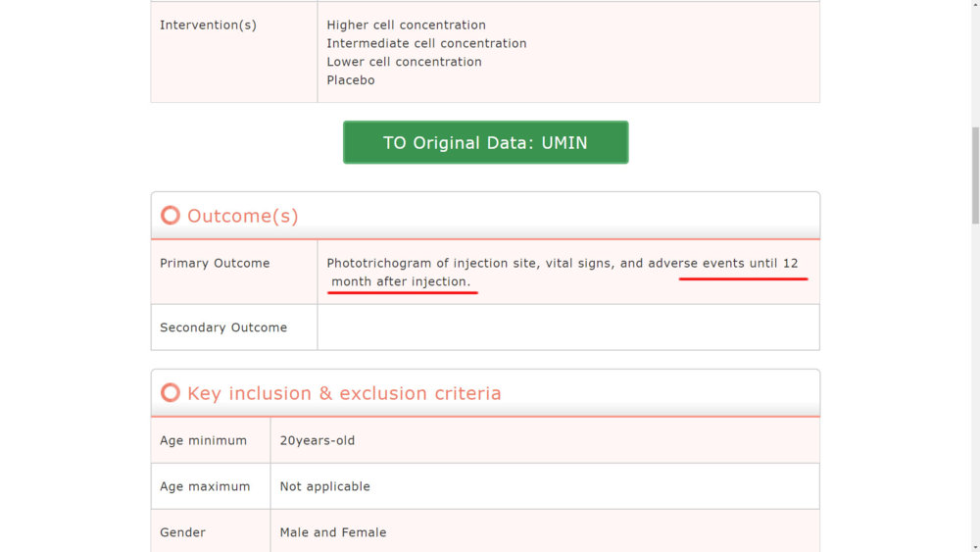980x552 pixels.
Task: Select the 20years-old value
Action: tap(318, 440)
